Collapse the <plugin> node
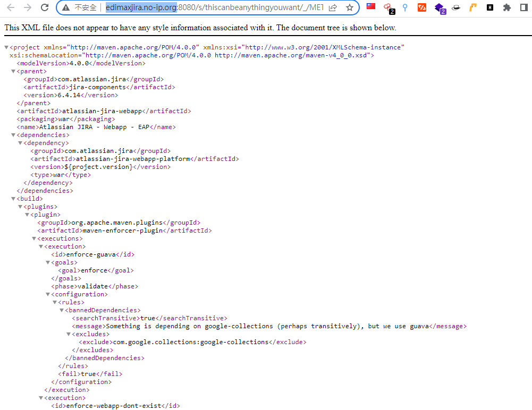This screenshot has height=410, width=532. (27, 215)
